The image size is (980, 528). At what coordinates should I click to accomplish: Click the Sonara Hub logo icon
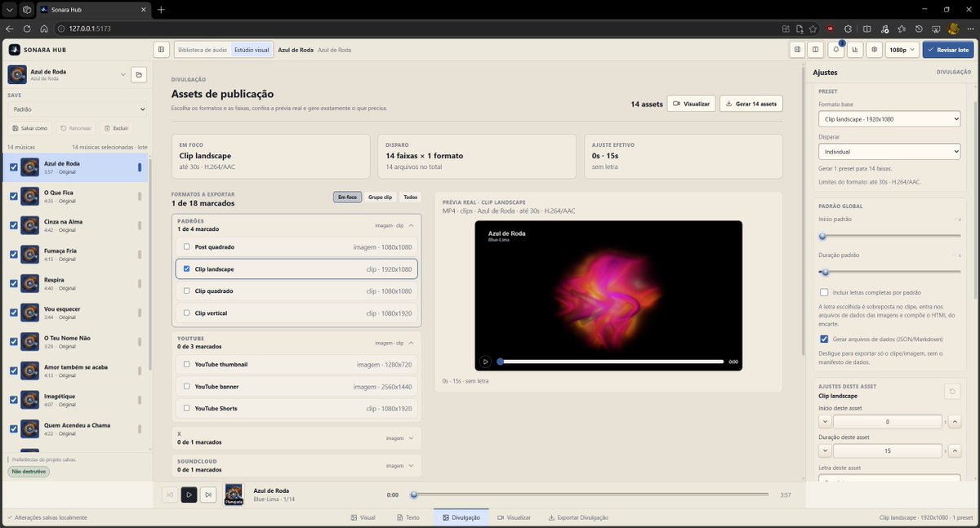click(15, 50)
